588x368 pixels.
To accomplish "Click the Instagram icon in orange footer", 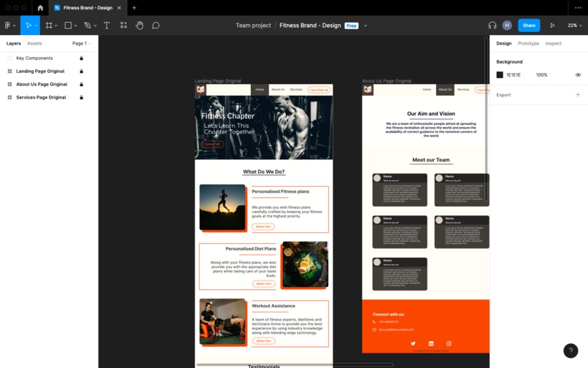I will pos(449,343).
